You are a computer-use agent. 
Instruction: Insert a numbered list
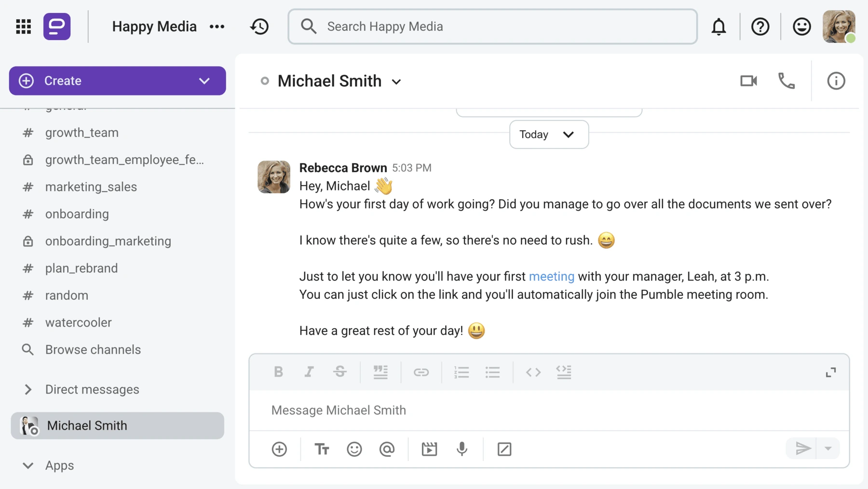pyautogui.click(x=461, y=372)
